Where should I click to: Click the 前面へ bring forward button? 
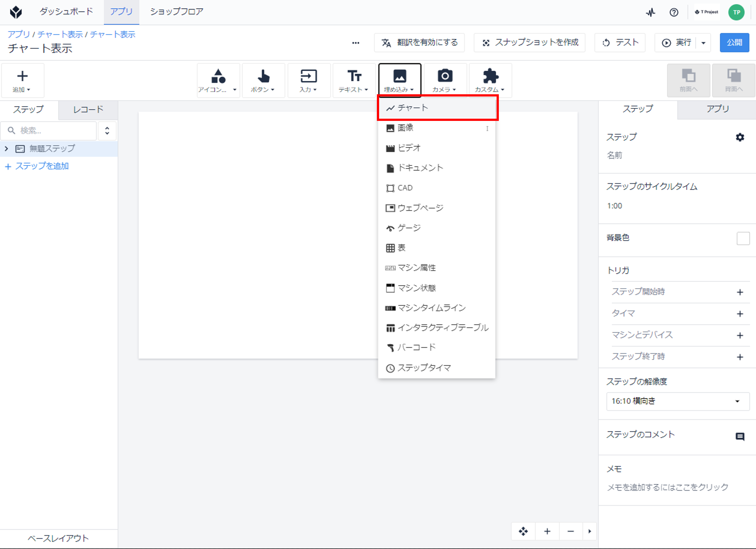688,80
